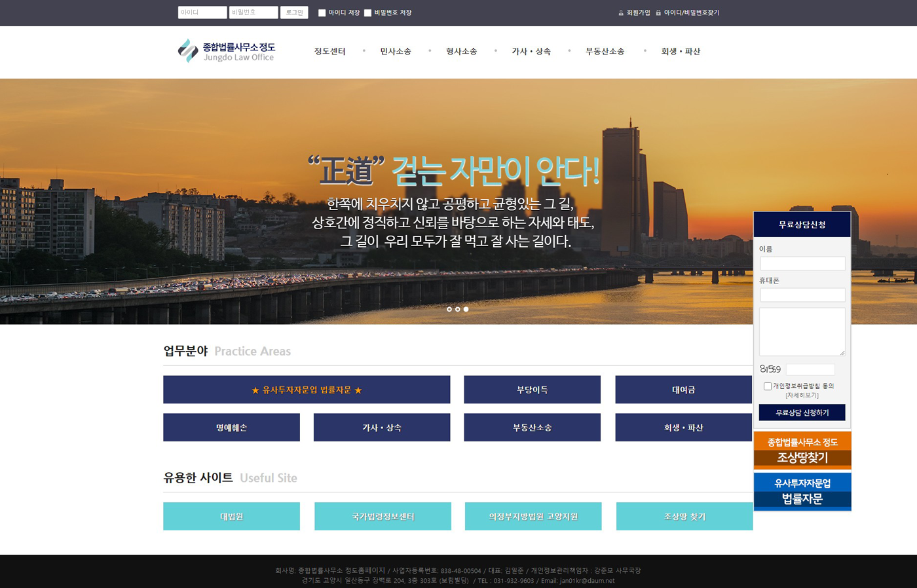This screenshot has width=917, height=588.
Task: View privacy details via 자세히보기 link
Action: click(x=802, y=395)
